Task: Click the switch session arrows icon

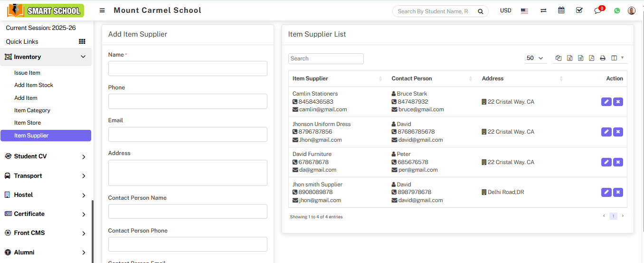Action: pyautogui.click(x=543, y=10)
